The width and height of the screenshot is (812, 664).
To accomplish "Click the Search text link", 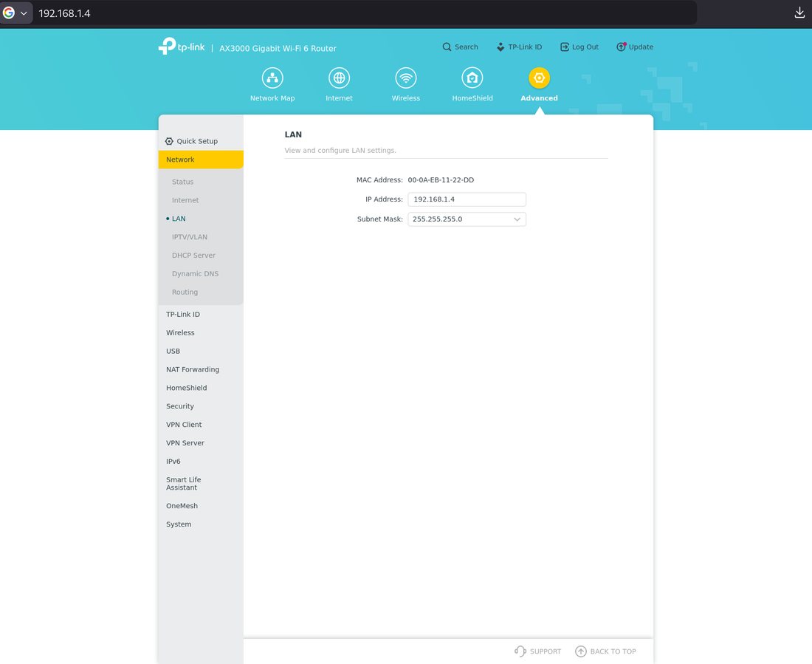I will (x=466, y=47).
